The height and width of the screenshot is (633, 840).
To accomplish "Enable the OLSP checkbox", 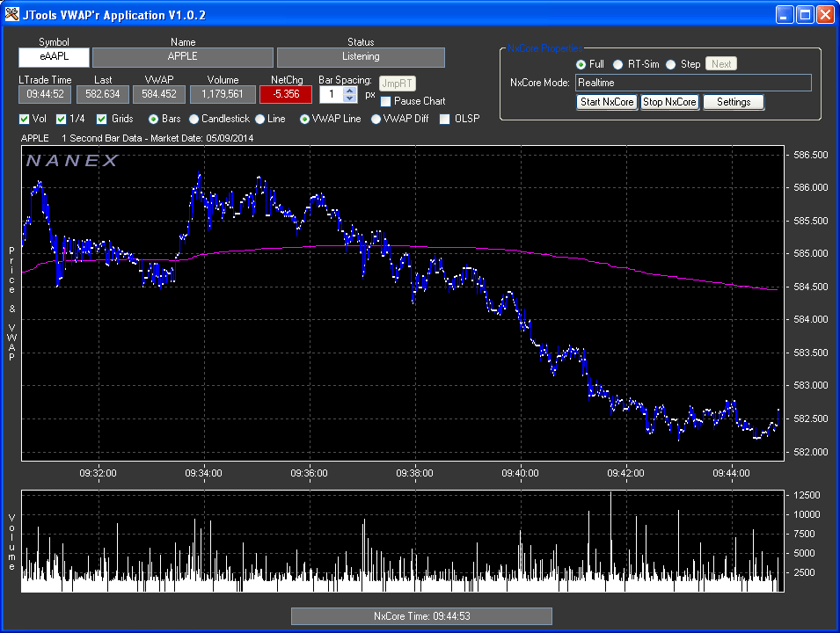I will click(445, 119).
